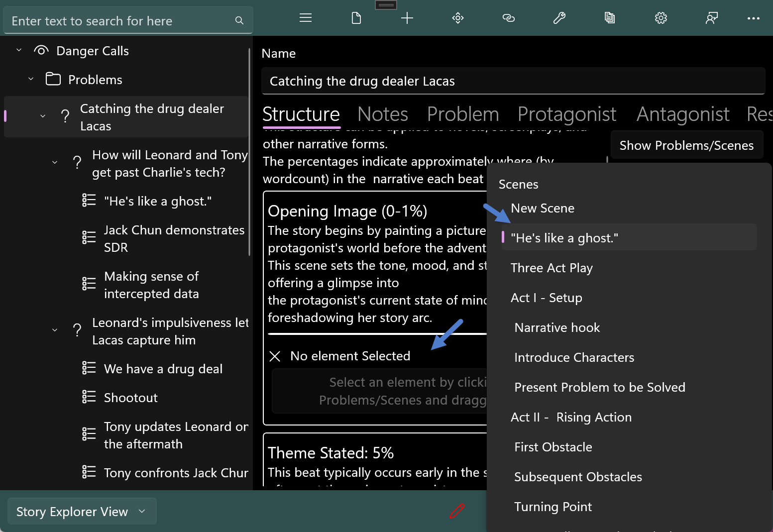Viewport: 773px width, 532px height.
Task: Select the Shootout scene in tree
Action: [130, 398]
